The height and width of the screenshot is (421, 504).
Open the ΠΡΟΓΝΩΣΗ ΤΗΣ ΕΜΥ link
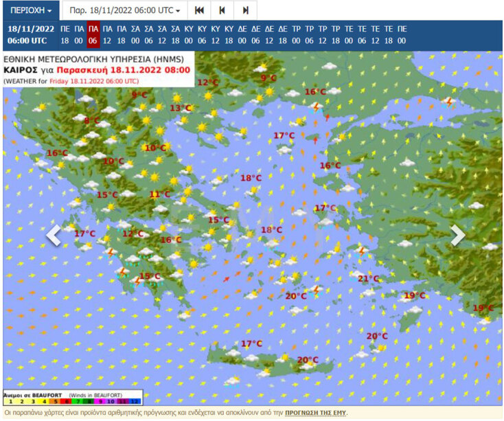(x=312, y=413)
